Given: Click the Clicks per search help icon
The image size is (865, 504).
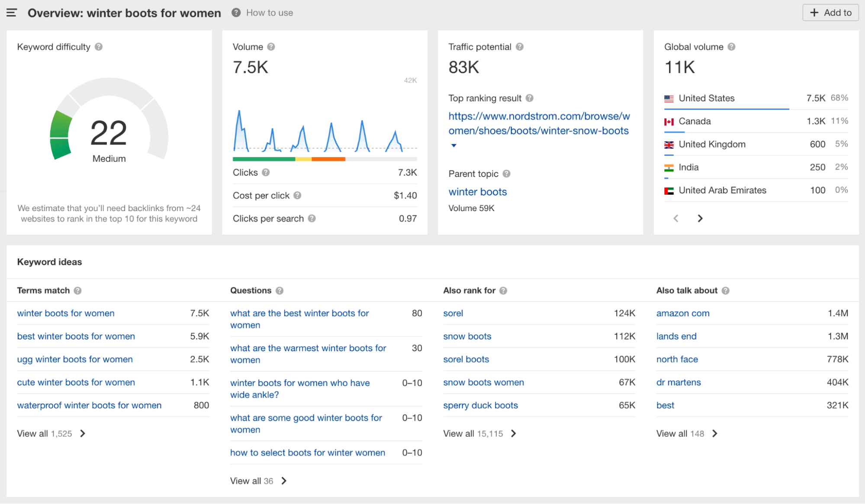Looking at the screenshot, I should click(x=312, y=218).
